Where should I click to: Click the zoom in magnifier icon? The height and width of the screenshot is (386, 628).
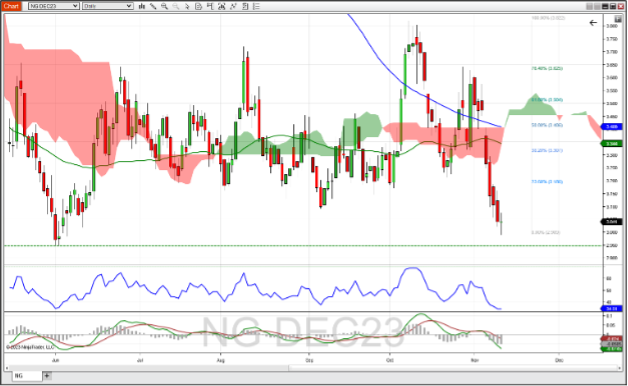164,6
